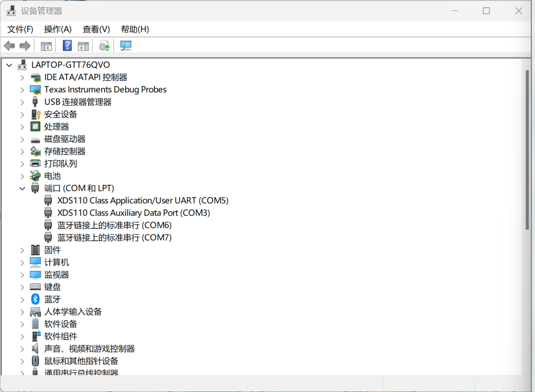Open the 文件(F) menu
Viewport: 535px width, 392px height.
tap(20, 29)
